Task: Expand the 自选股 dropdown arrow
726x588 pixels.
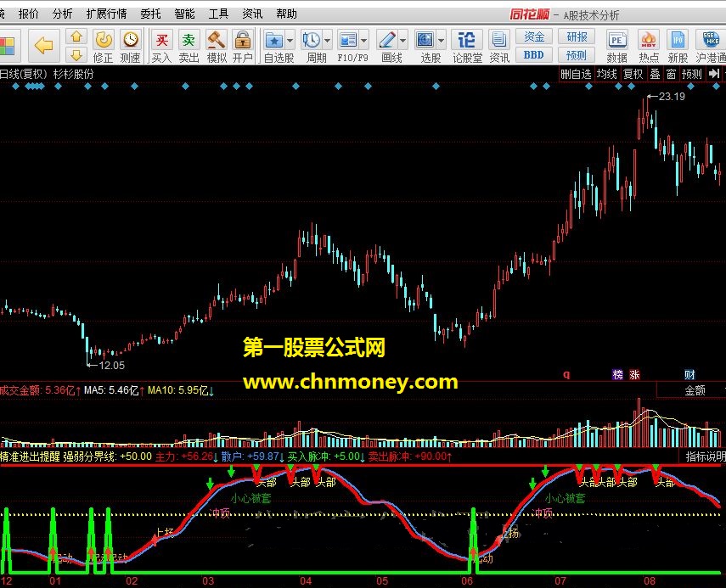Action: pos(290,41)
